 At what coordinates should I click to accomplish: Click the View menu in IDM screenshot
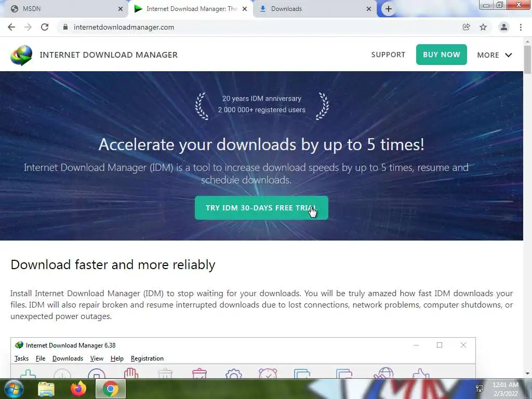(x=97, y=358)
